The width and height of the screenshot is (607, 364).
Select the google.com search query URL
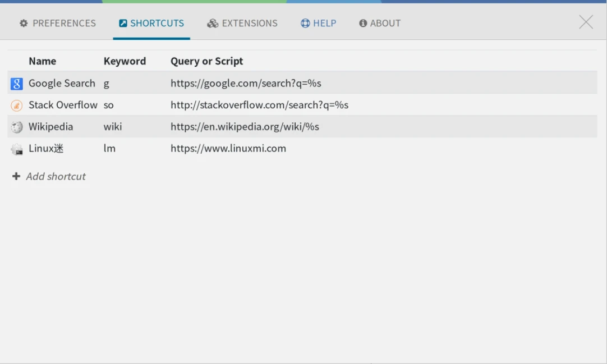246,84
